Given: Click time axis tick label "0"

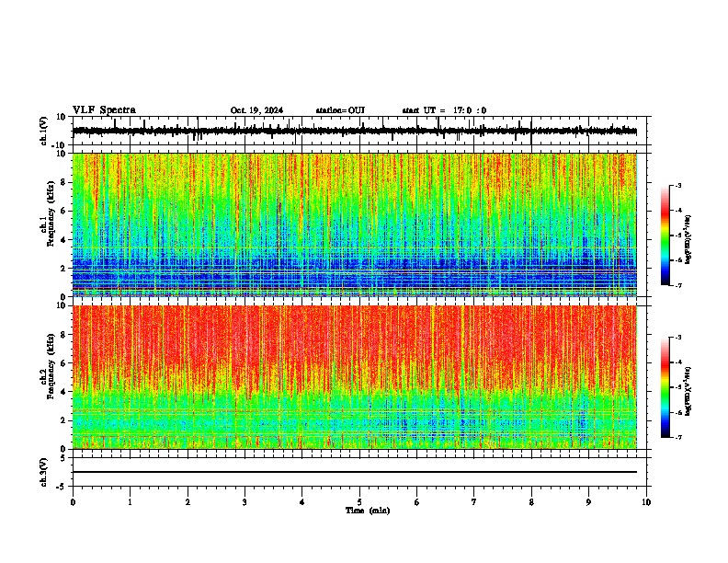Looking at the screenshot, I should [73, 502].
